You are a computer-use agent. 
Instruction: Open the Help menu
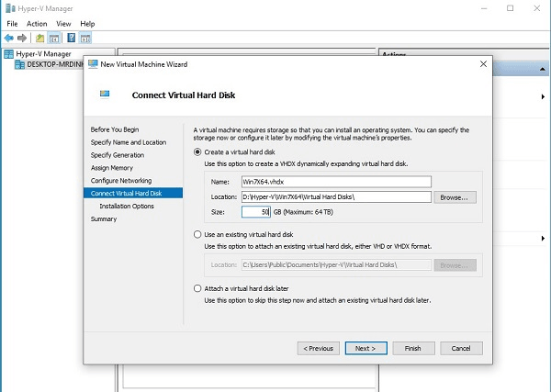tap(87, 24)
